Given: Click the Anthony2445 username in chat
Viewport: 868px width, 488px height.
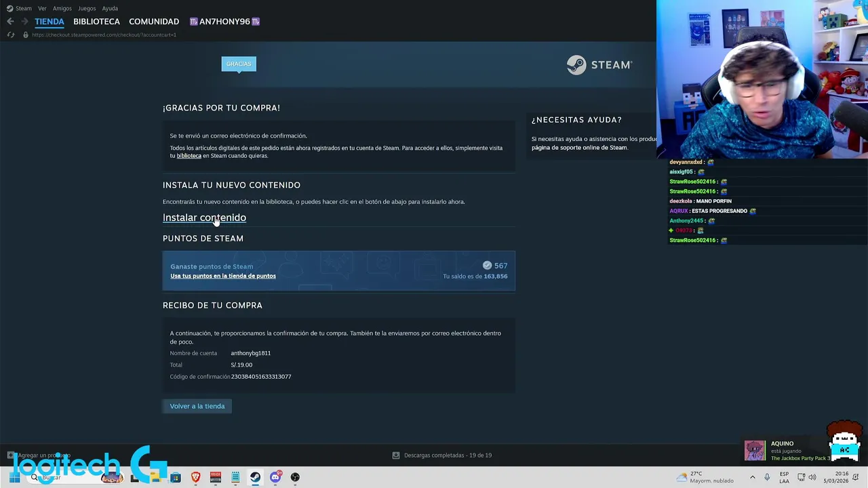Looking at the screenshot, I should (686, 221).
